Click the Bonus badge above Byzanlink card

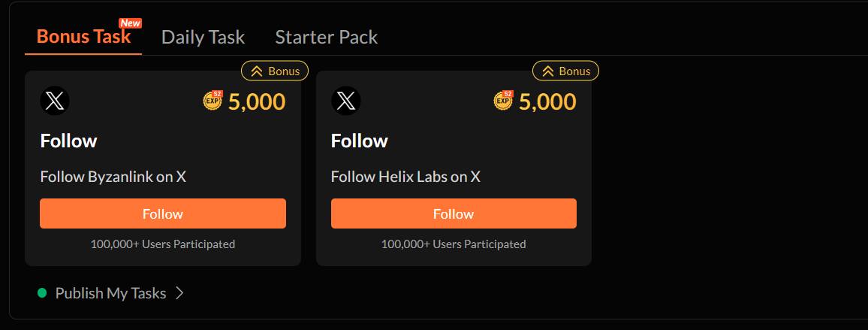click(275, 71)
